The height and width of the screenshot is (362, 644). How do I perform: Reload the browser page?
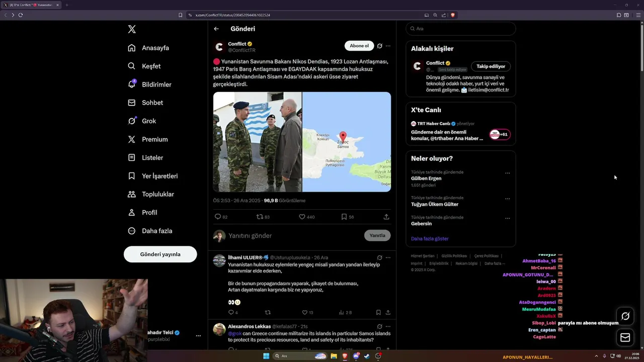point(21,15)
